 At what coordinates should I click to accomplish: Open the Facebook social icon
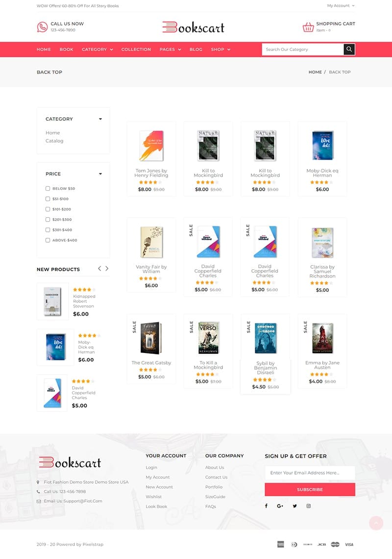tap(266, 506)
